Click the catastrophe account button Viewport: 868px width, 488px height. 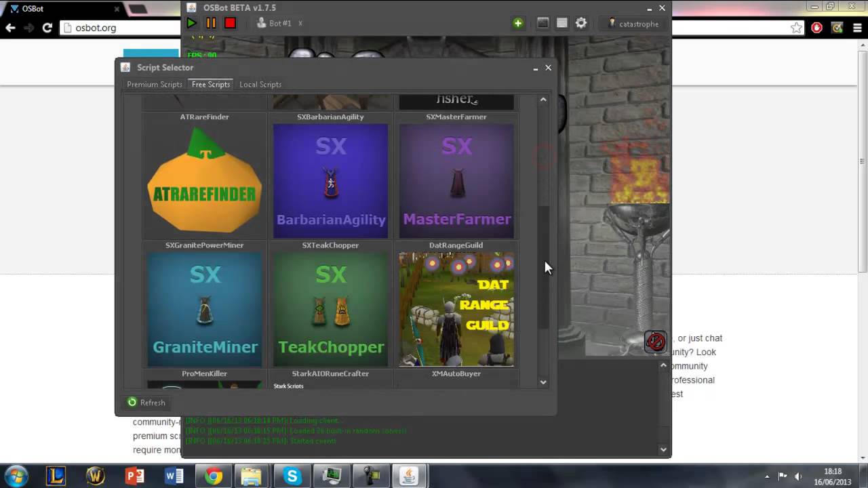pyautogui.click(x=633, y=24)
